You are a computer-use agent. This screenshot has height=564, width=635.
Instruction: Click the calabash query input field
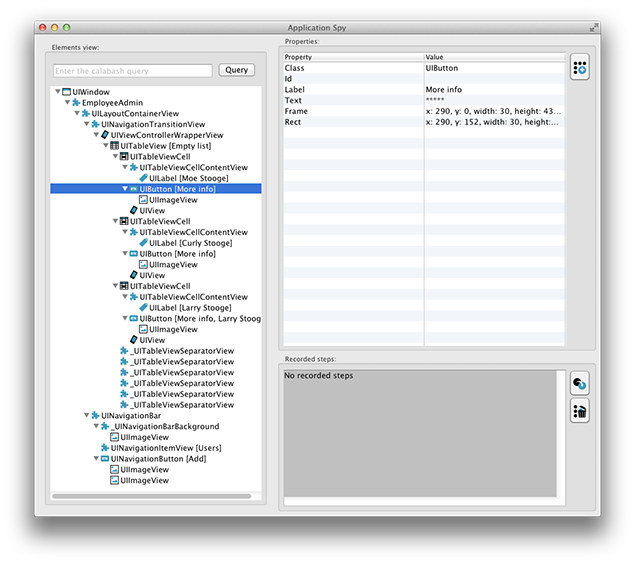pos(133,71)
